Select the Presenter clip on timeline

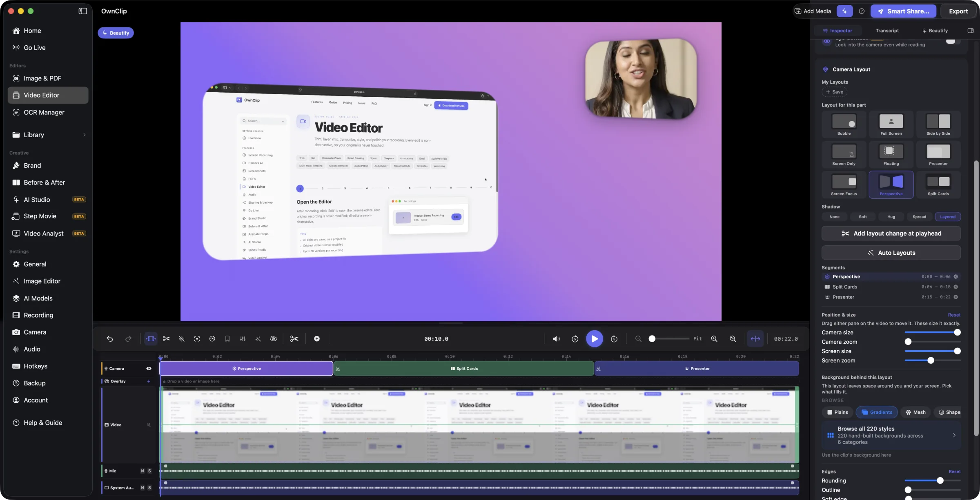click(697, 369)
